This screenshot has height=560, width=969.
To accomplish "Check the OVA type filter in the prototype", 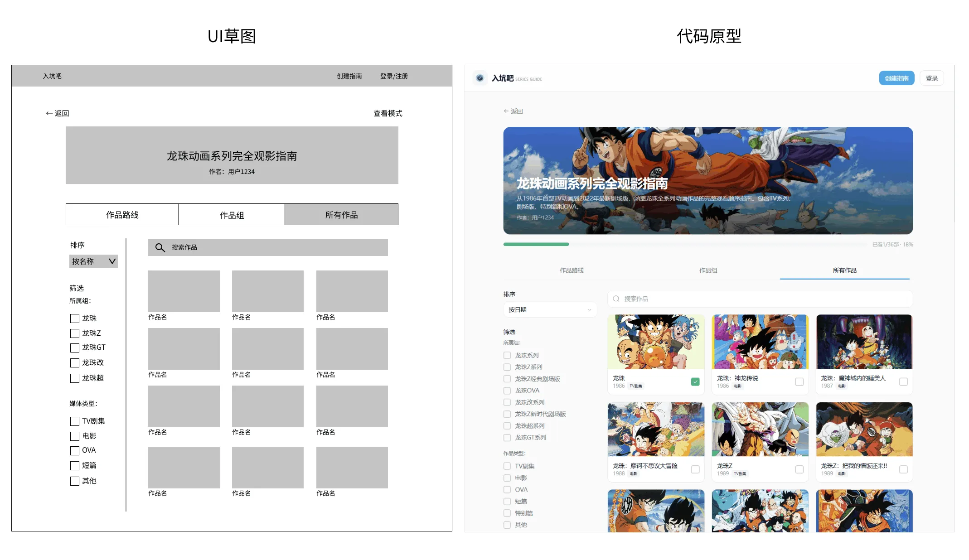I will (507, 490).
